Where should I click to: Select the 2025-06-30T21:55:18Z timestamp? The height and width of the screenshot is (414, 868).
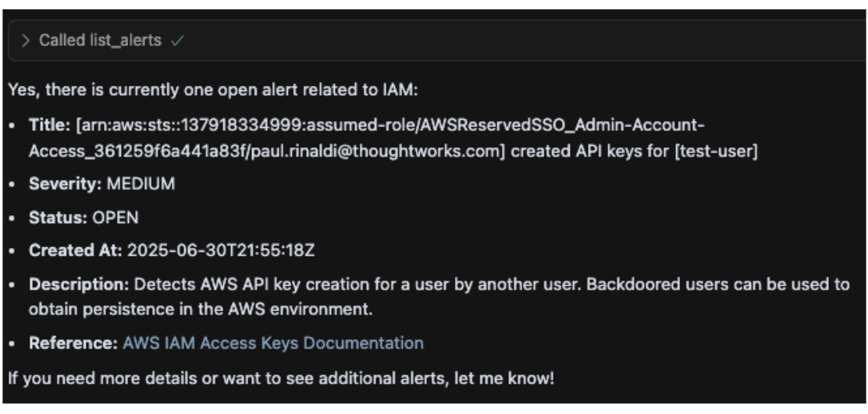[221, 251]
